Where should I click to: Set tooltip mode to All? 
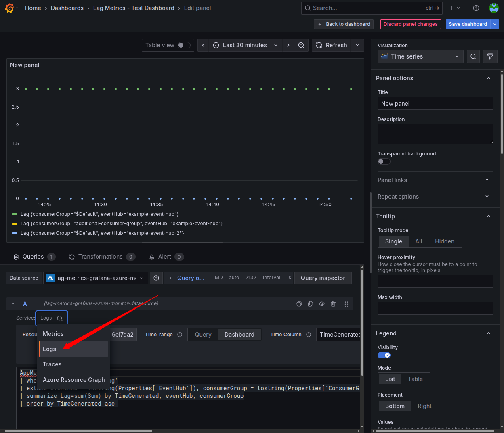tap(419, 241)
